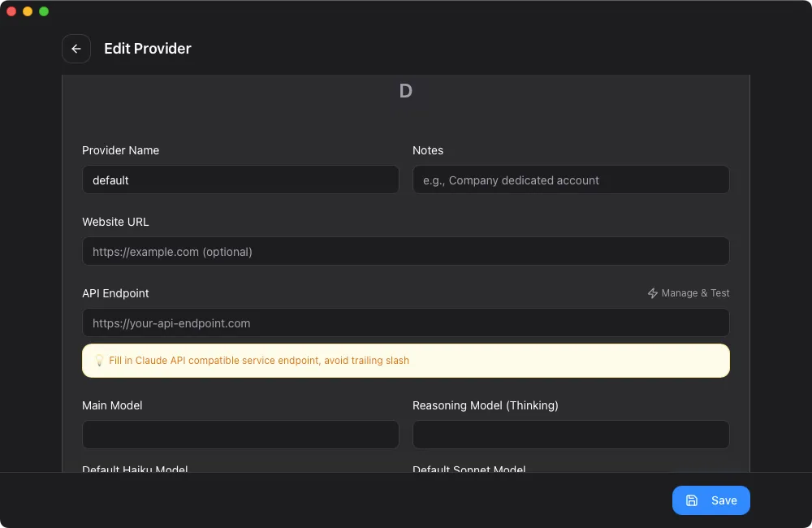
Task: Focus the Main Model input box
Action: (240, 435)
